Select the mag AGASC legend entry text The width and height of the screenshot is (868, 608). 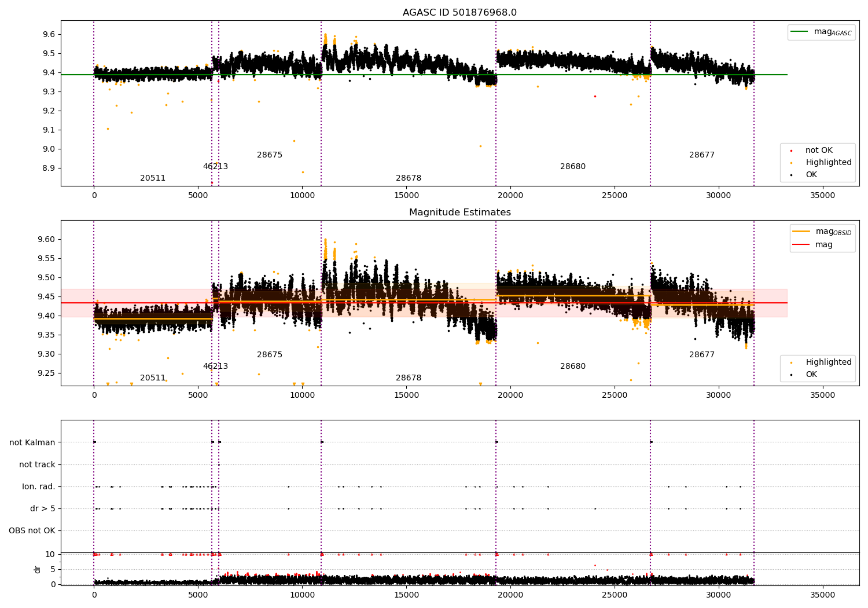[833, 32]
